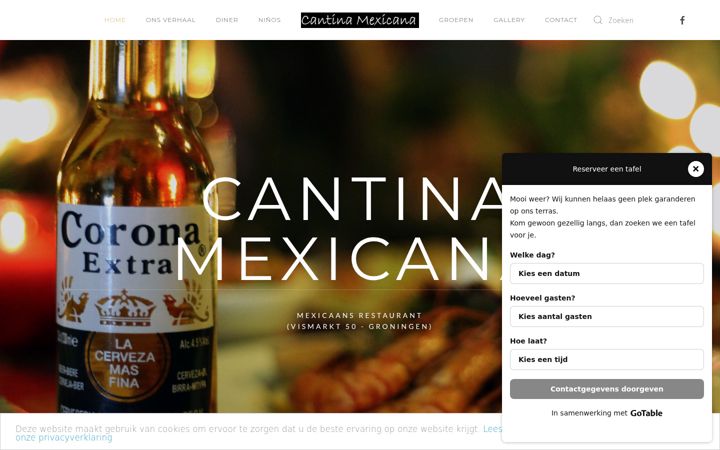This screenshot has height=450, width=720.
Task: Click the Cantina Mexicana header logo
Action: (360, 20)
